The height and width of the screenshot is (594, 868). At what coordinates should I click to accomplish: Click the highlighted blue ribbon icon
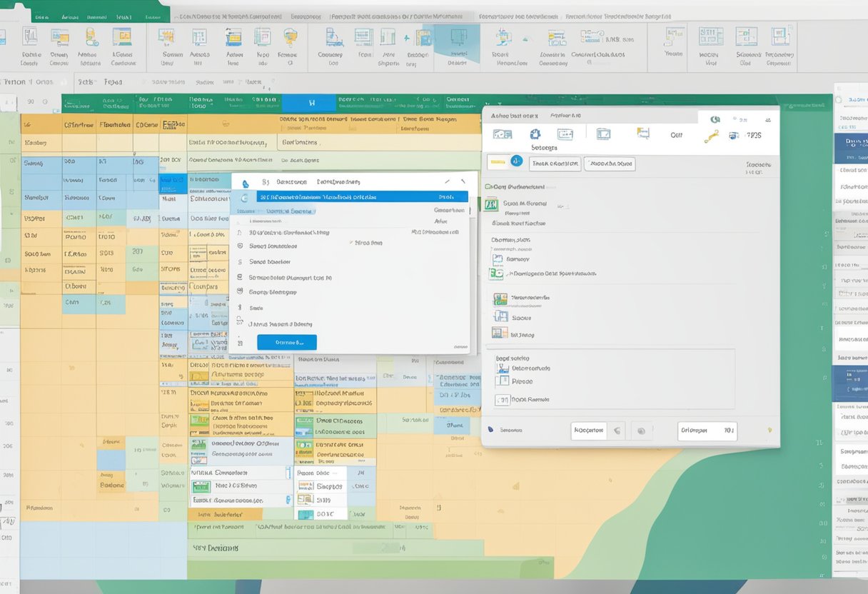point(457,41)
